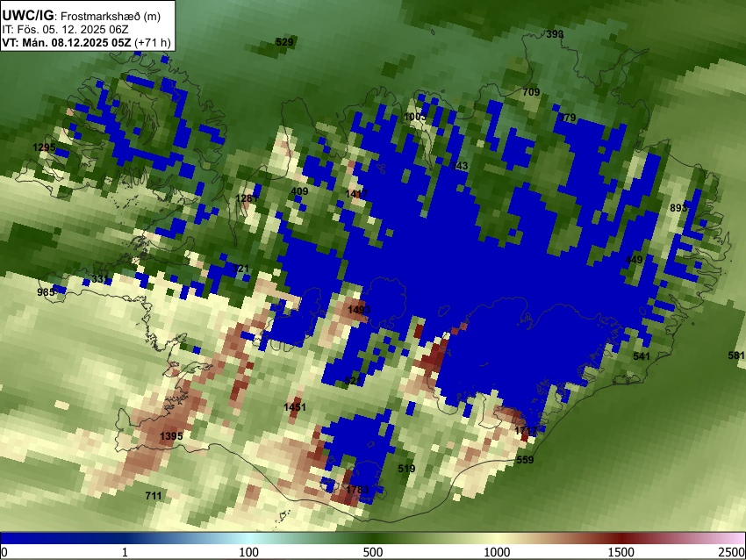Screen dimensions: 746x560
Task: Click the map value 541
Action: pyautogui.click(x=642, y=356)
